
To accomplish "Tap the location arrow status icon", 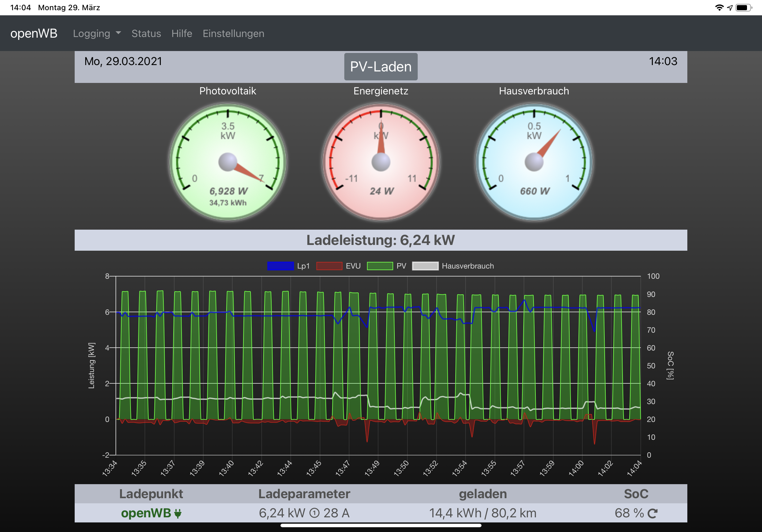I will point(729,7).
